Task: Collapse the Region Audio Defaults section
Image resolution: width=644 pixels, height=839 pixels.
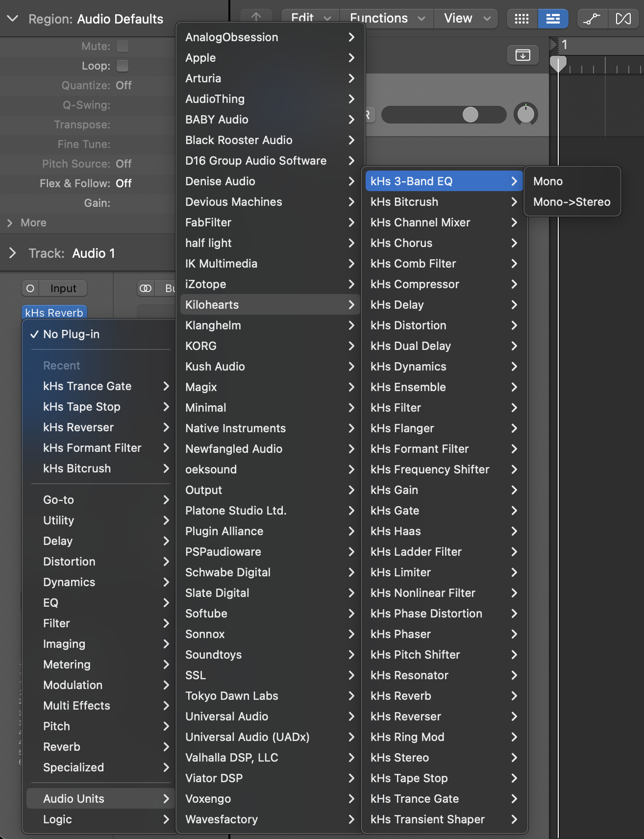Action: tap(13, 19)
